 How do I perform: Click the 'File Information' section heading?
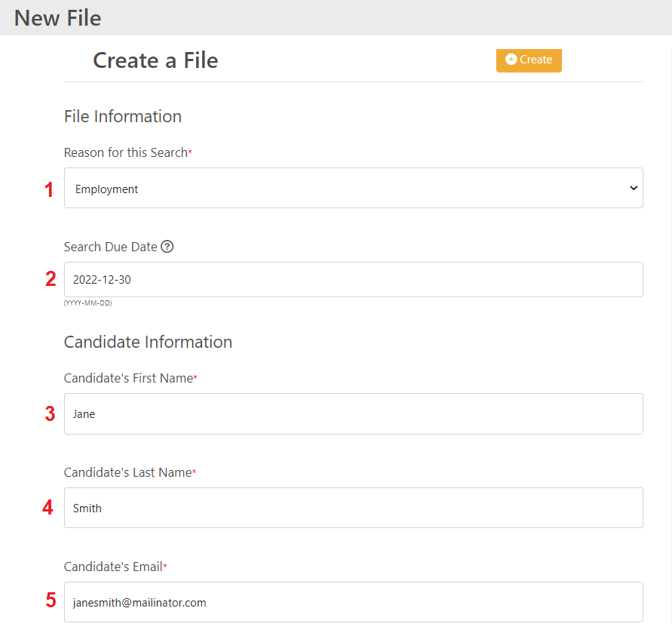click(x=123, y=117)
